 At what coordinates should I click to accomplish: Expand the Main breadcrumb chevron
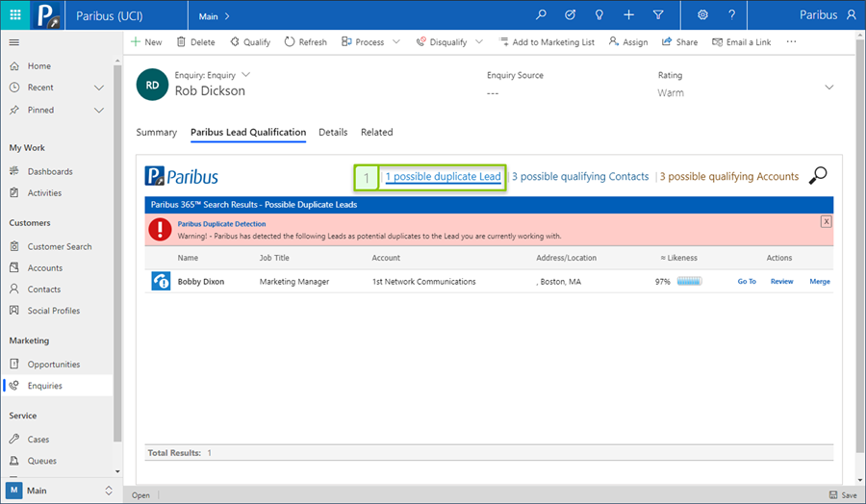pos(227,16)
